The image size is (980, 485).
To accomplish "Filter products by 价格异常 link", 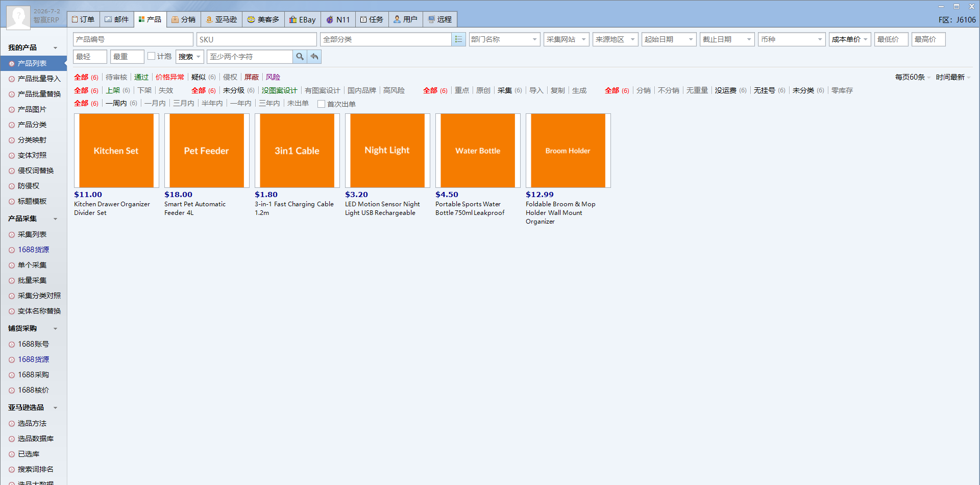I will click(170, 77).
